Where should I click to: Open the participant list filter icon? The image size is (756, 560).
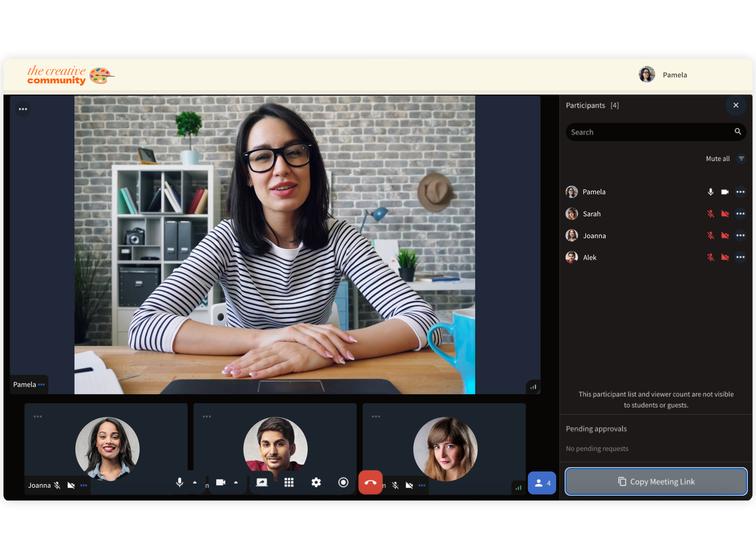click(x=741, y=159)
